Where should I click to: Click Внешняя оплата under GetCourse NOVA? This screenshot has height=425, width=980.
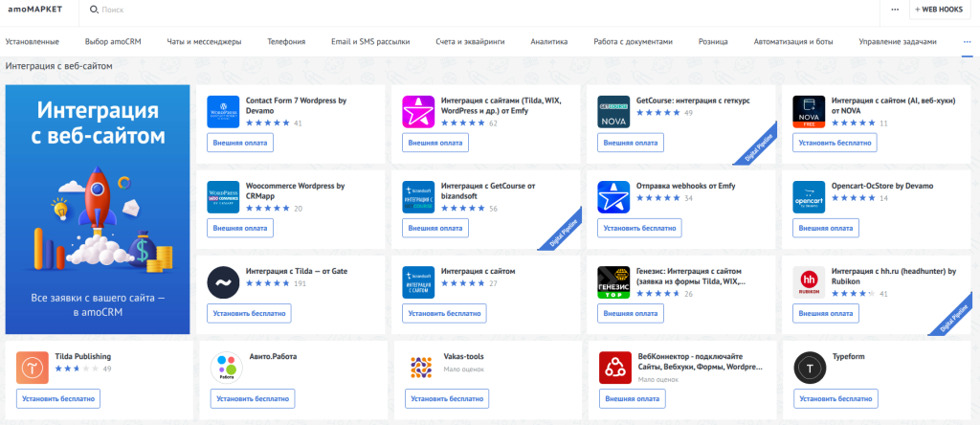point(631,143)
